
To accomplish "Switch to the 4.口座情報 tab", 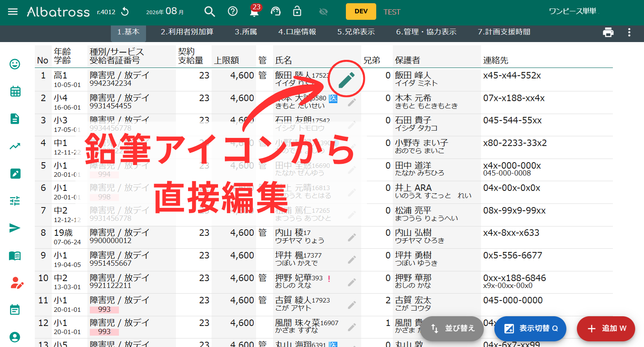I will (297, 32).
